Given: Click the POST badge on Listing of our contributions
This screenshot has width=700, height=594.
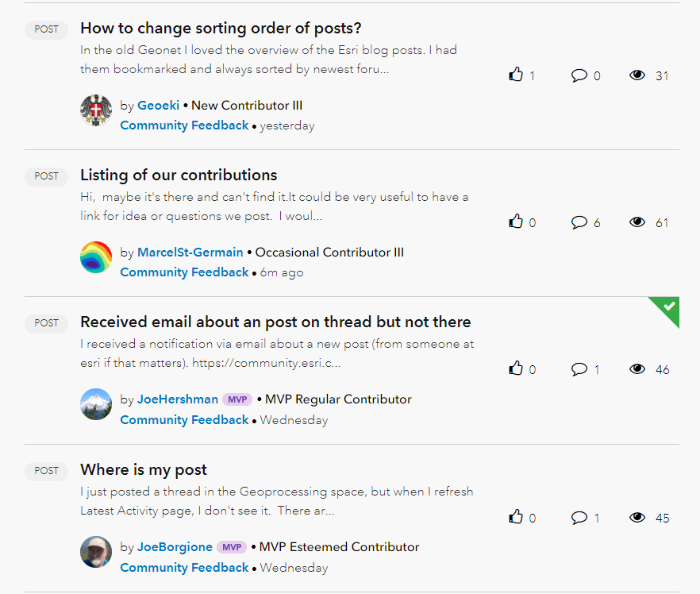Looking at the screenshot, I should click(45, 176).
